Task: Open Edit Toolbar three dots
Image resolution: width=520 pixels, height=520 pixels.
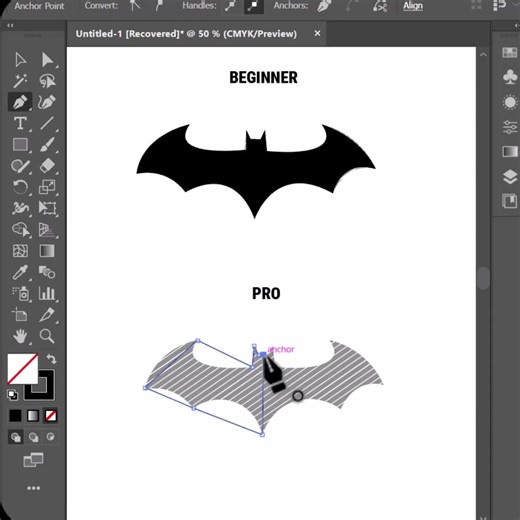Action: pos(33,488)
